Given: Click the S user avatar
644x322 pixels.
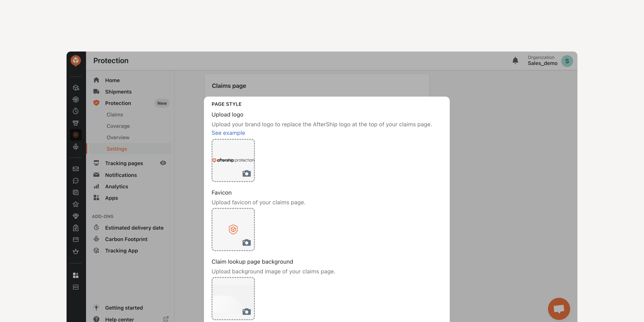Looking at the screenshot, I should click(x=567, y=61).
